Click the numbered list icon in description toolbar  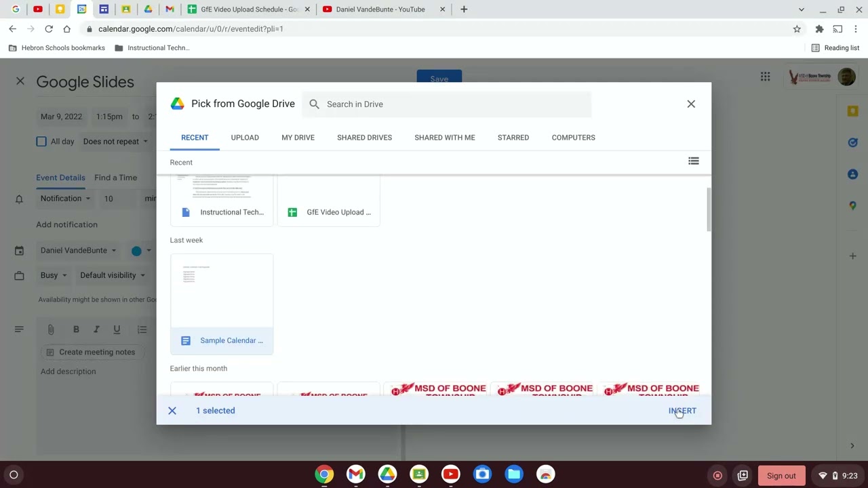(x=142, y=329)
